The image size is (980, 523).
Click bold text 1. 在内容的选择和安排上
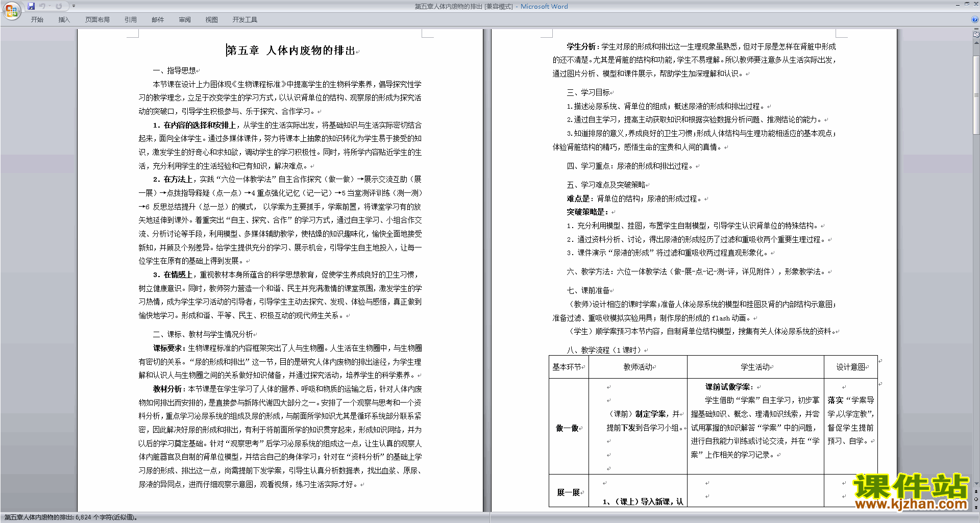click(194, 125)
